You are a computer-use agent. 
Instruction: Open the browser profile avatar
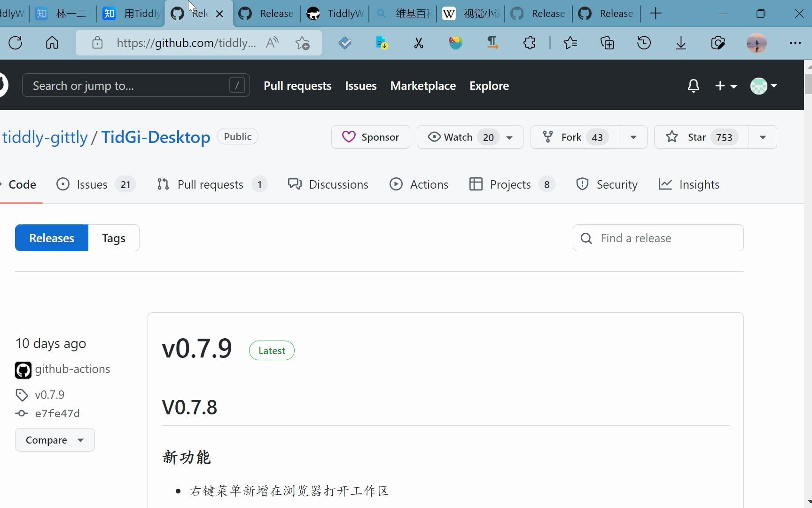757,43
